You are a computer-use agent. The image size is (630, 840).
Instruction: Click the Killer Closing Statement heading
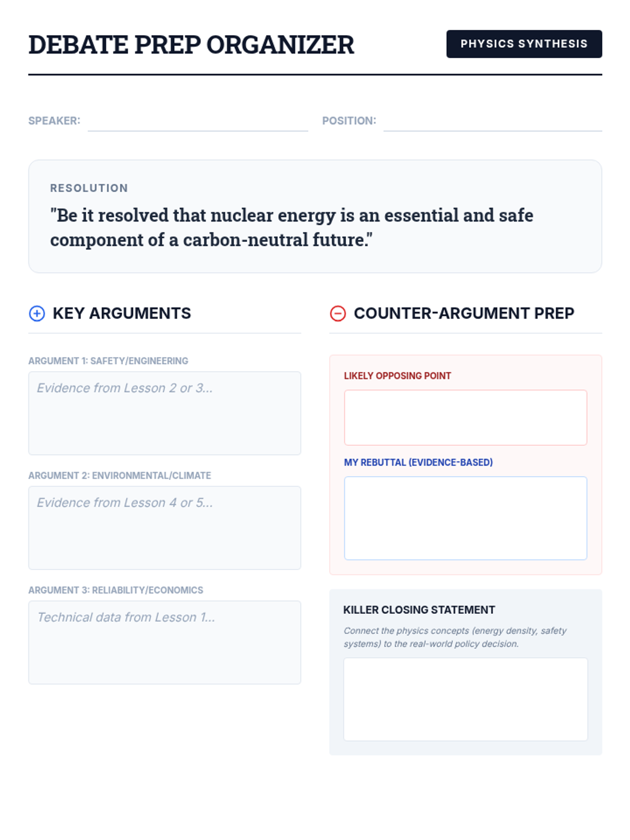point(419,610)
